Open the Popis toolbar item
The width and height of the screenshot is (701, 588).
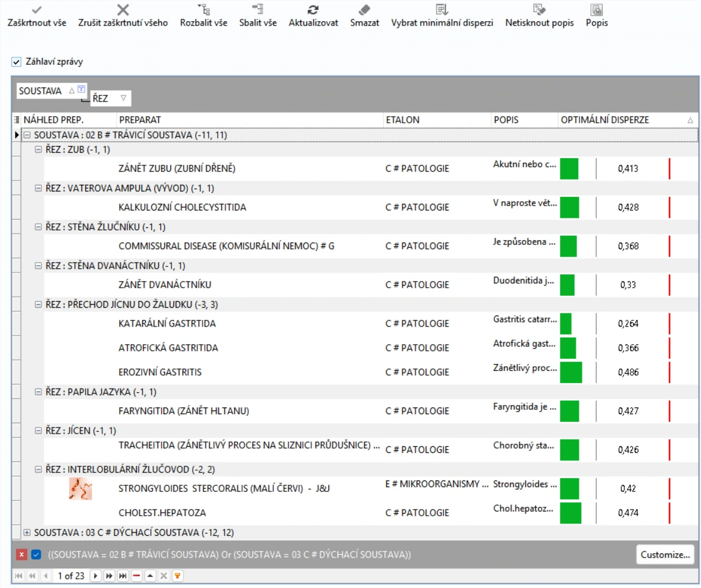596,9
